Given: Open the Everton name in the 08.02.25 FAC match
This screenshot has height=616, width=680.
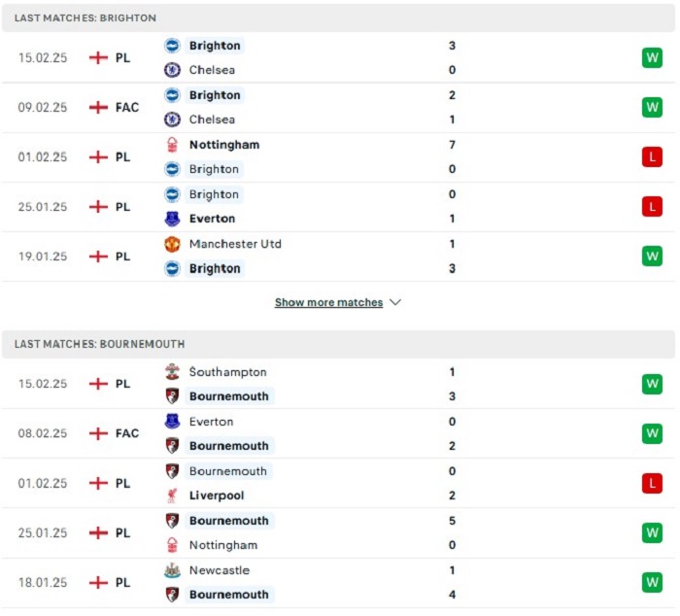Looking at the screenshot, I should click(x=211, y=422).
